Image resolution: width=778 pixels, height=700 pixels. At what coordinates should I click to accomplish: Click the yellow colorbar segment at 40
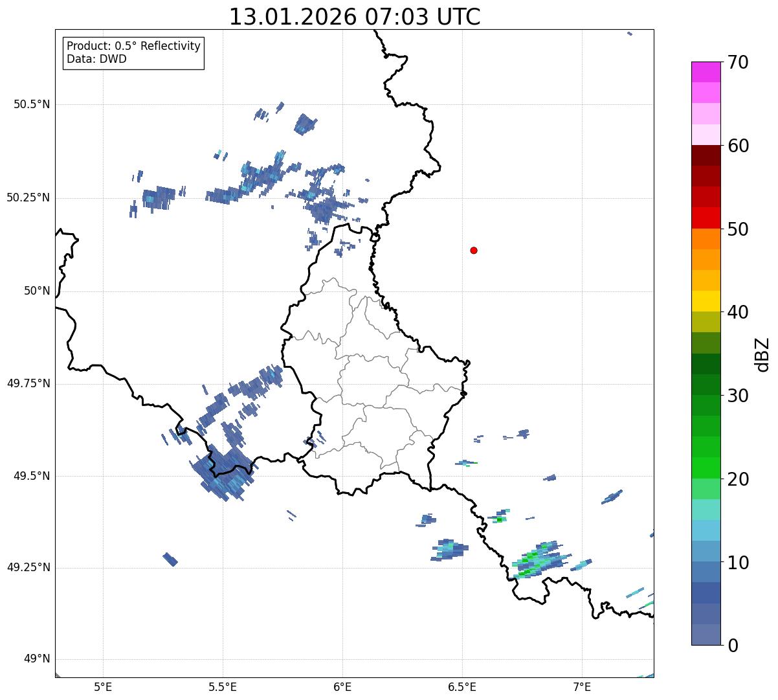coord(706,302)
